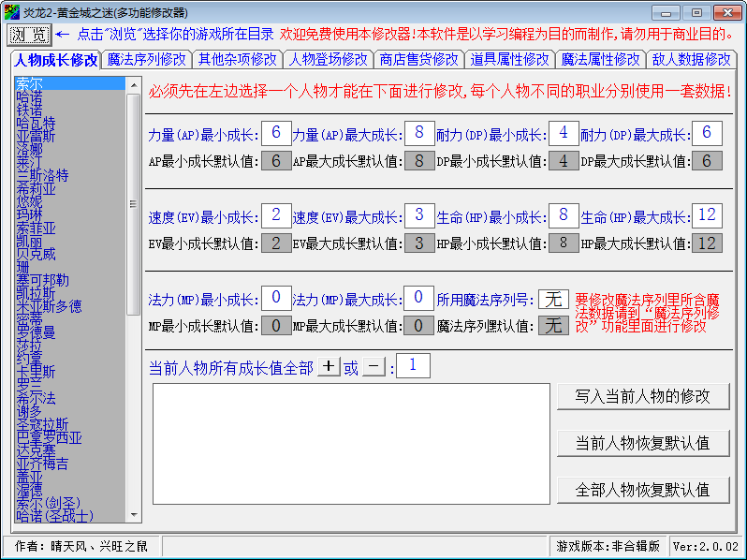Select character 罗德曼
Viewport: 747px width, 560px height.
point(70,332)
